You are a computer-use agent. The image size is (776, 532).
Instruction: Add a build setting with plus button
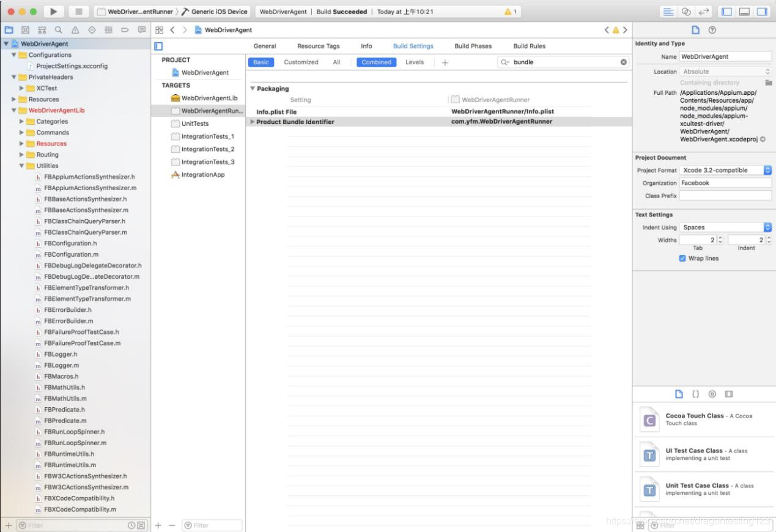[445, 62]
